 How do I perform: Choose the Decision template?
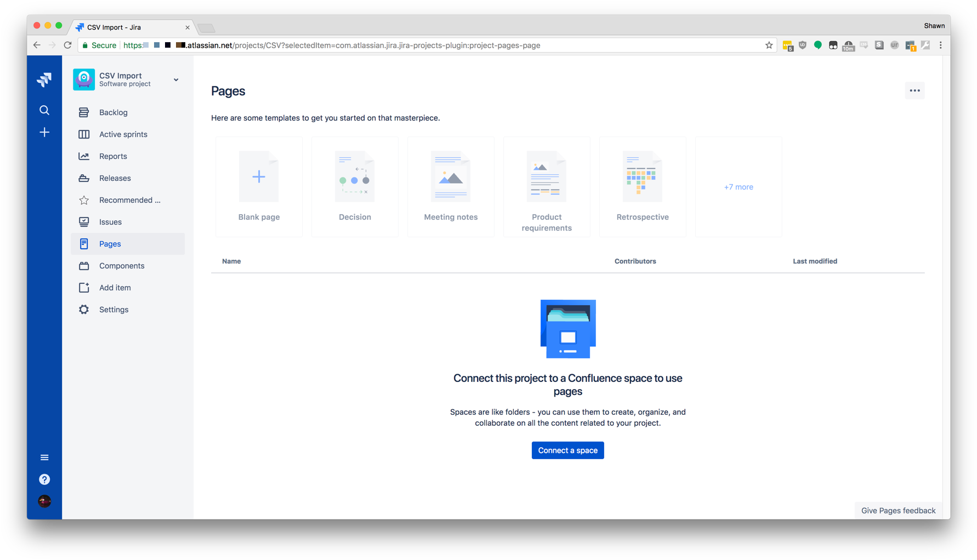point(355,187)
